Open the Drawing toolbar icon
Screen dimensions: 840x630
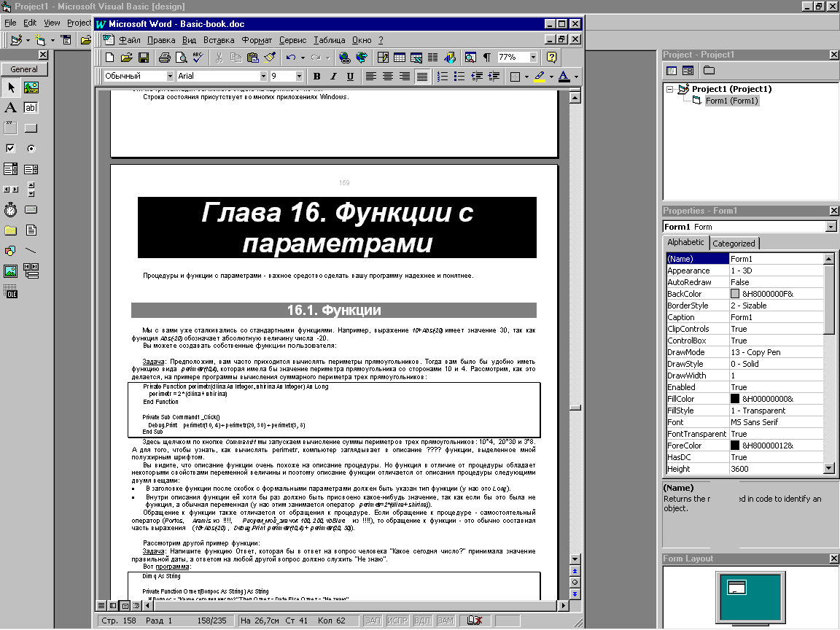click(449, 58)
